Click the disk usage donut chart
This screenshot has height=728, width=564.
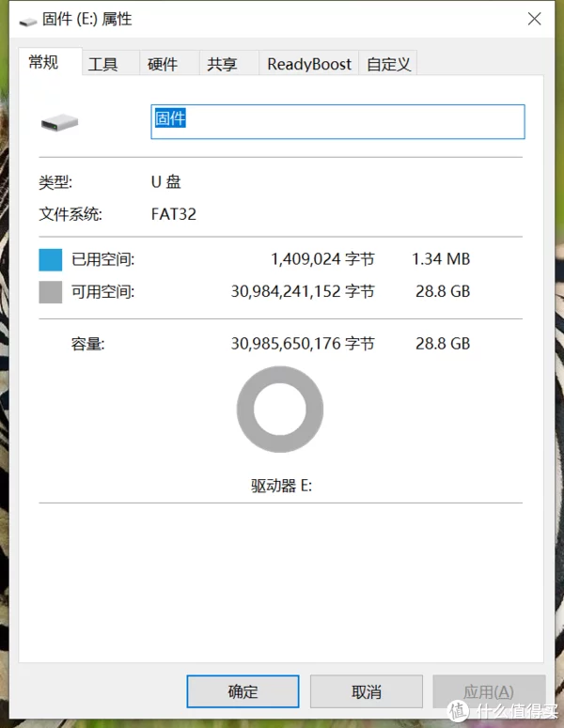(x=280, y=409)
